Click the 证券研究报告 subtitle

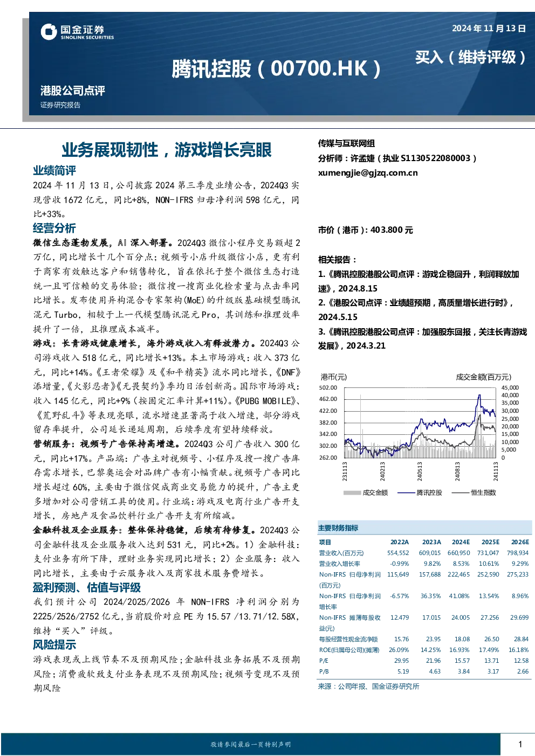click(60, 105)
